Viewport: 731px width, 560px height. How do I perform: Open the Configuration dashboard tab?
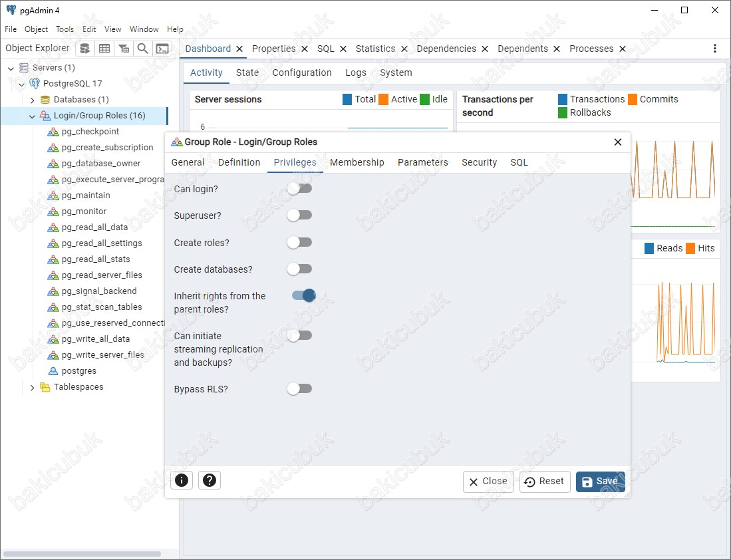(302, 72)
